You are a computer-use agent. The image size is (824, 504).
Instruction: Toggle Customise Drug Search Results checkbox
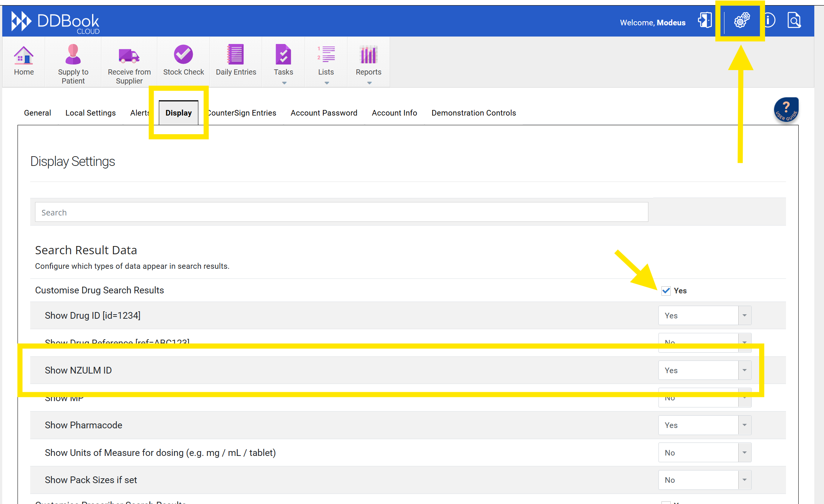click(666, 291)
